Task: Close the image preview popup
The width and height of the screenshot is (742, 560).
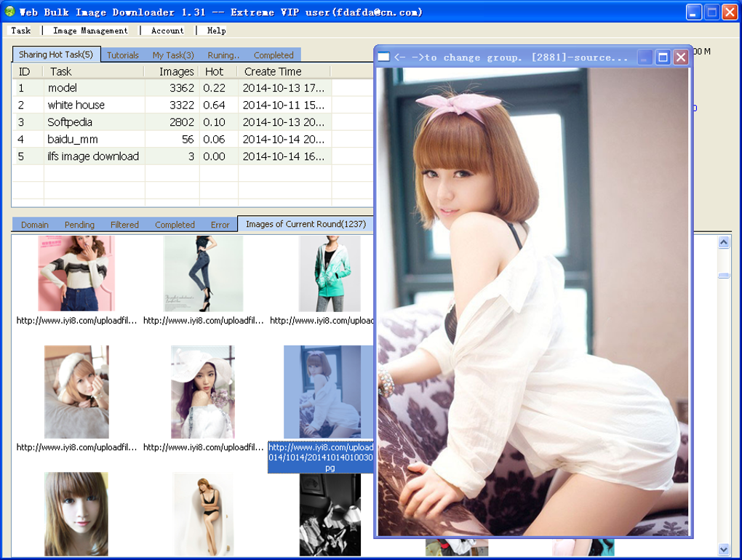Action: pos(680,57)
